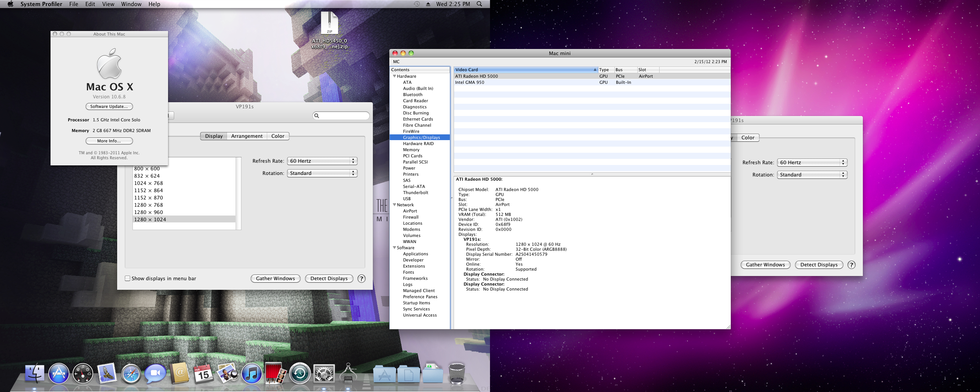
Task: Select PCI Cards in Contents sidebar
Action: [413, 156]
